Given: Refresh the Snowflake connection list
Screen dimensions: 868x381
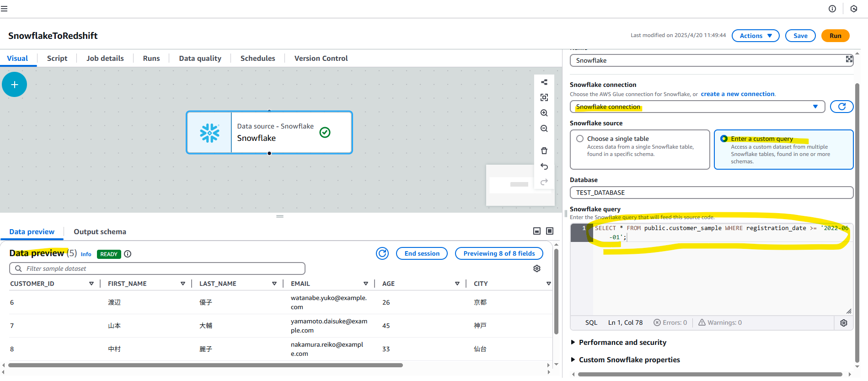Looking at the screenshot, I should (841, 107).
